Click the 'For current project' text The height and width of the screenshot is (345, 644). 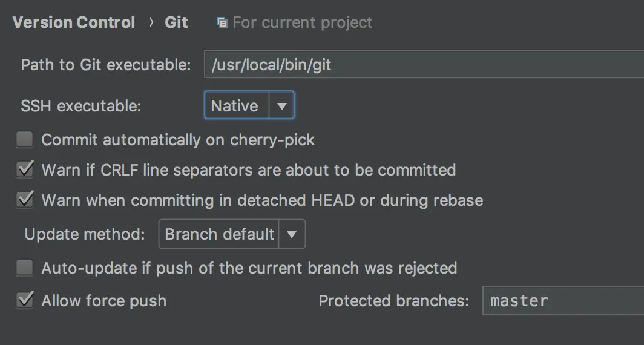tap(303, 23)
